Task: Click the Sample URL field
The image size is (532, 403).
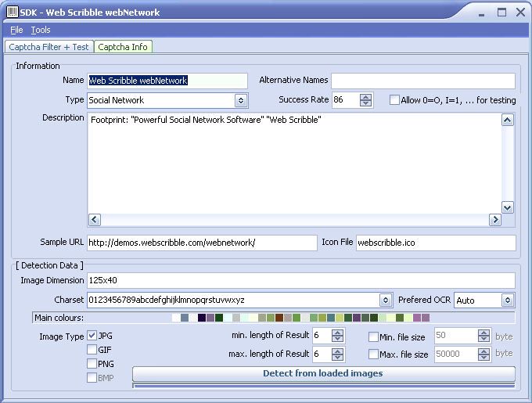Action: click(x=202, y=243)
